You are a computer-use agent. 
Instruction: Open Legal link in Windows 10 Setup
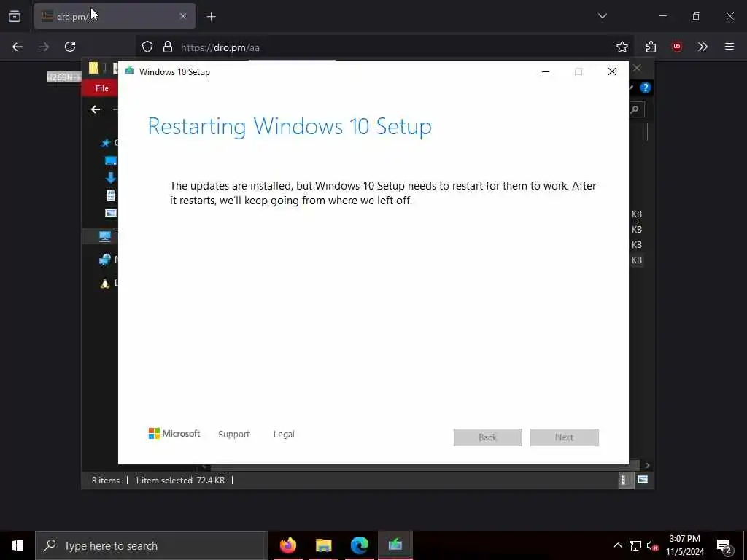pos(284,435)
